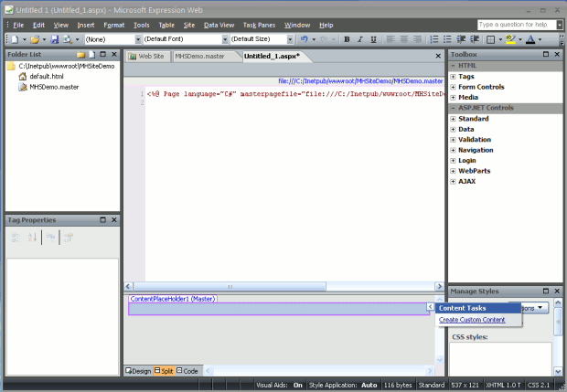This screenshot has height=392, width=567.
Task: Expand the Form Controls toolbox group
Action: [453, 87]
